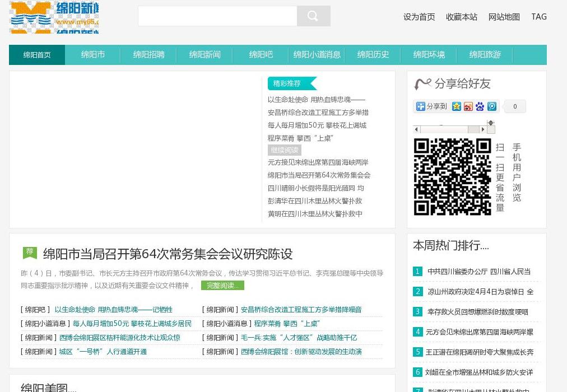
Task: Open 绵阳历史 nav tab
Action: (x=373, y=55)
